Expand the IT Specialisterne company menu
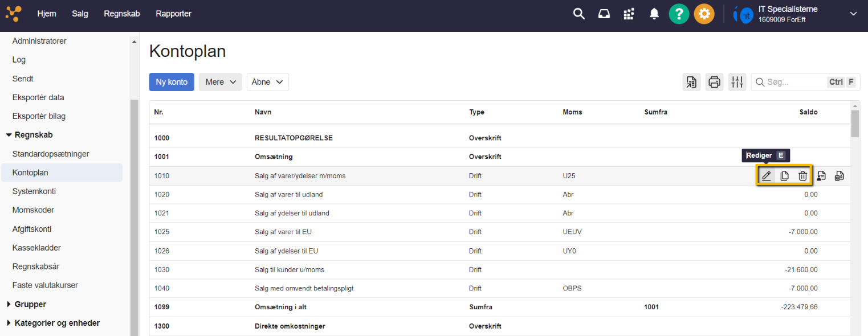The image size is (868, 336). point(853,14)
